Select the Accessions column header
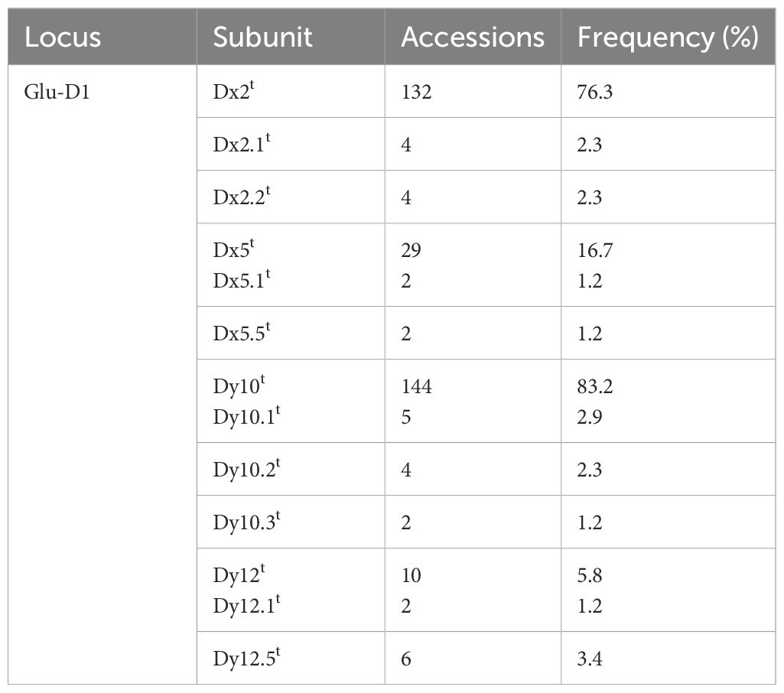 [473, 37]
